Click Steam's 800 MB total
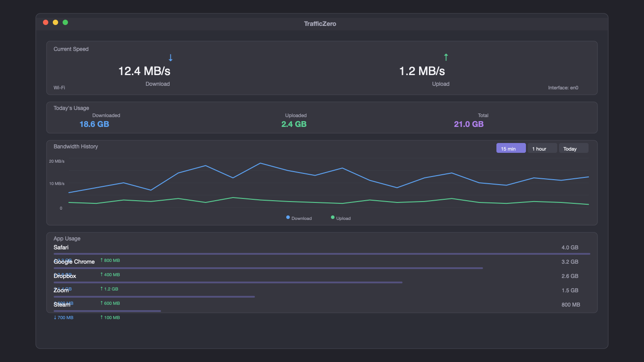Viewport: 644px width, 362px height. [x=571, y=305]
